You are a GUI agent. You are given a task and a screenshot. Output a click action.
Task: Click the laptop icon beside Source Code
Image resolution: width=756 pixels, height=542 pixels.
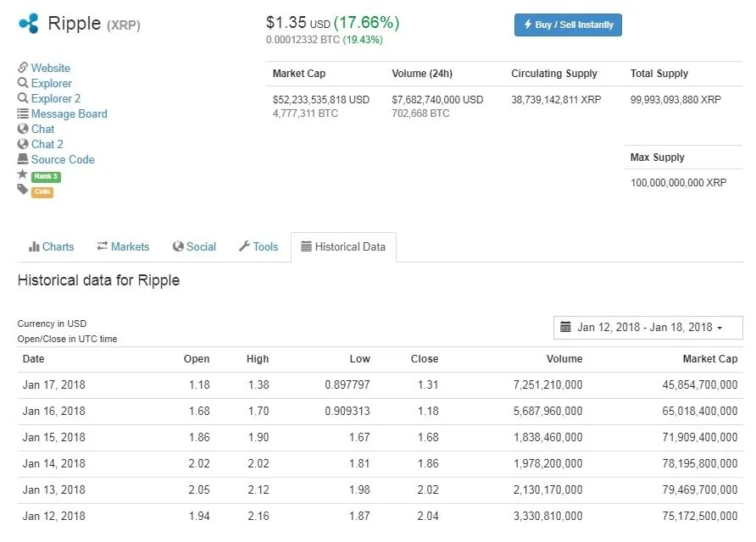[22, 159]
